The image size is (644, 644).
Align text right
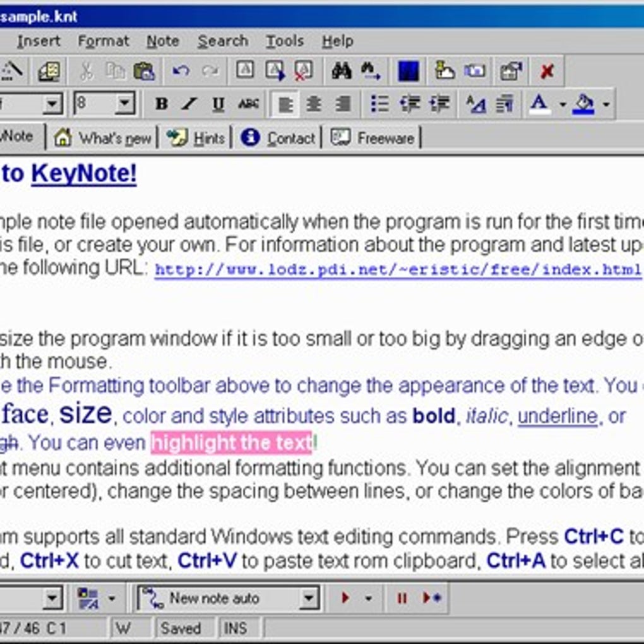(343, 104)
